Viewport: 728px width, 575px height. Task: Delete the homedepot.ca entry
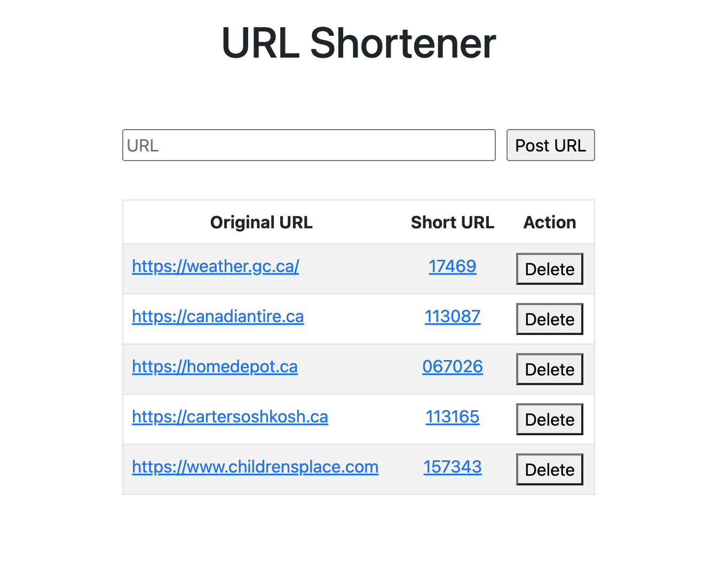pos(549,369)
